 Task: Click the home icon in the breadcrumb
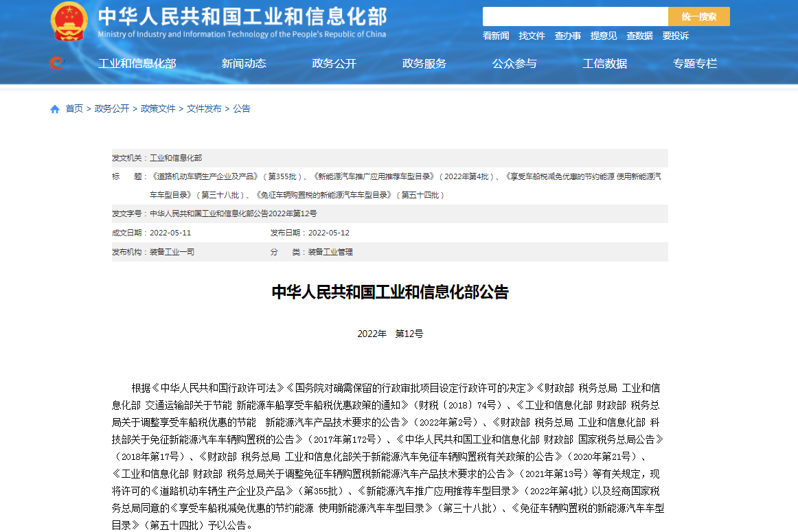tap(54, 108)
